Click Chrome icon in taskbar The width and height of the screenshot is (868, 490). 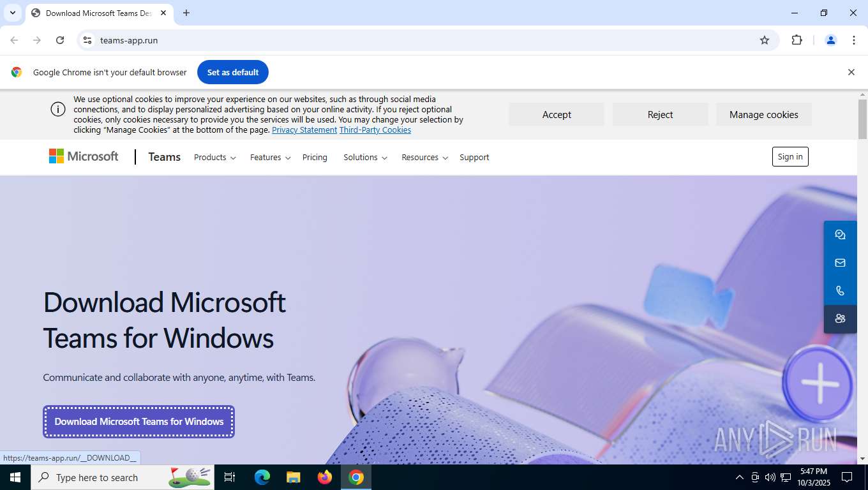356,477
